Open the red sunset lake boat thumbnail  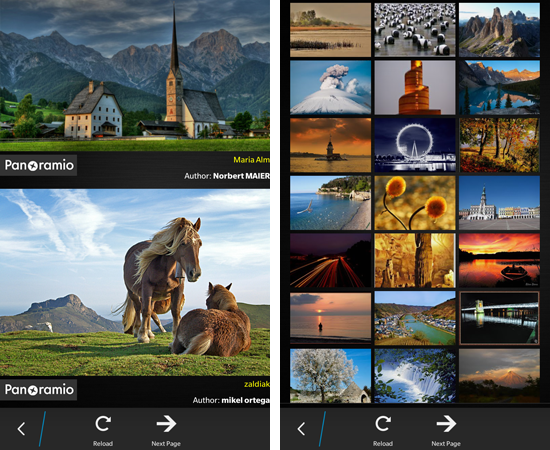499,261
